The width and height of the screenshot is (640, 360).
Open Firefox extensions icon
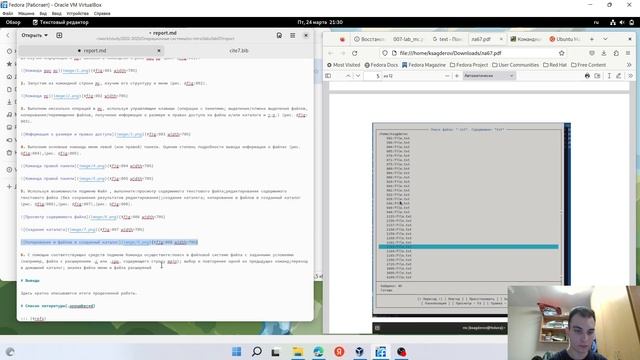[616, 53]
